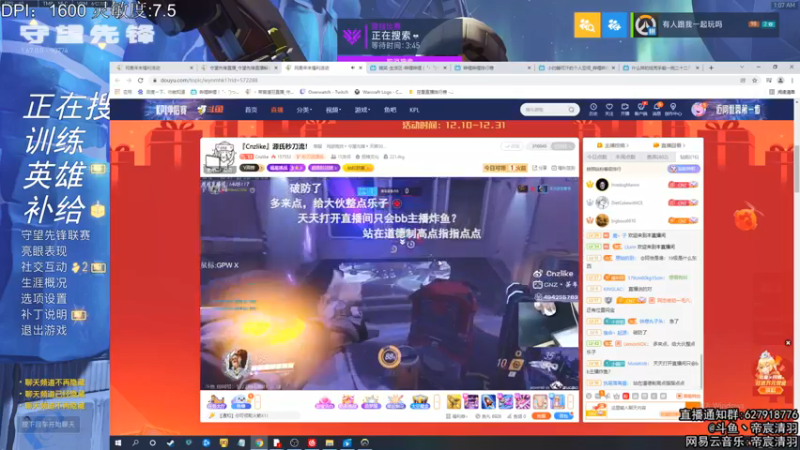The image size is (800, 450).
Task: Open the Overwatch - Twitch bookmark
Action: pyautogui.click(x=323, y=92)
